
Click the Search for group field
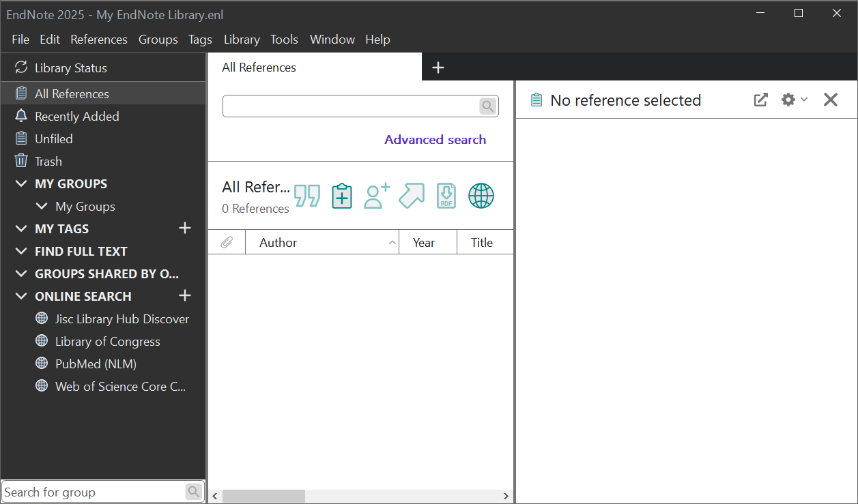click(93, 492)
